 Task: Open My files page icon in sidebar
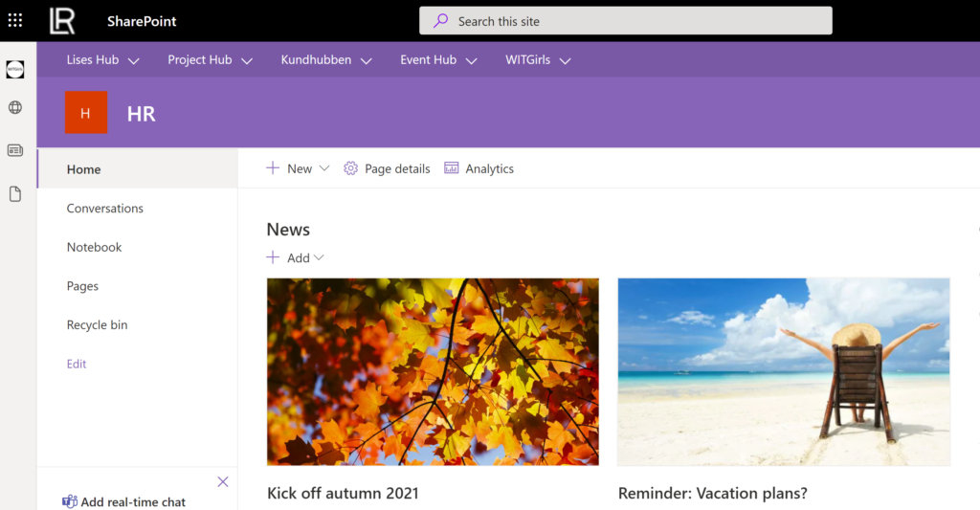[15, 194]
